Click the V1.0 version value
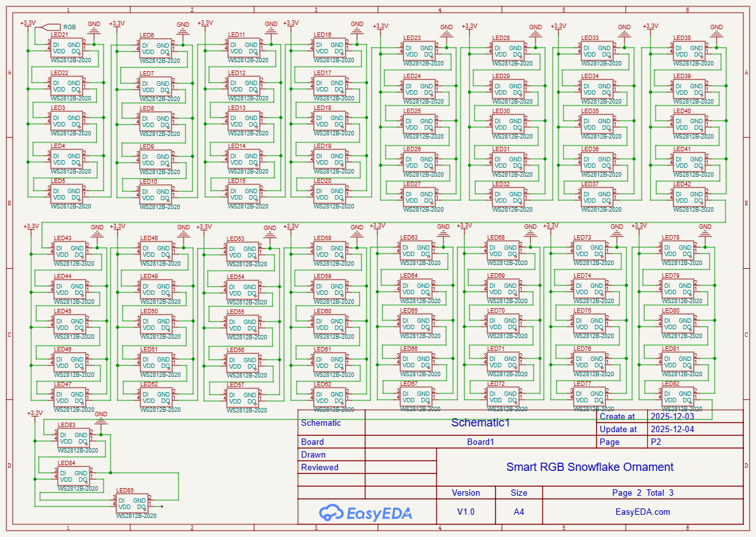Viewport: 756px width, 537px height. [x=466, y=512]
